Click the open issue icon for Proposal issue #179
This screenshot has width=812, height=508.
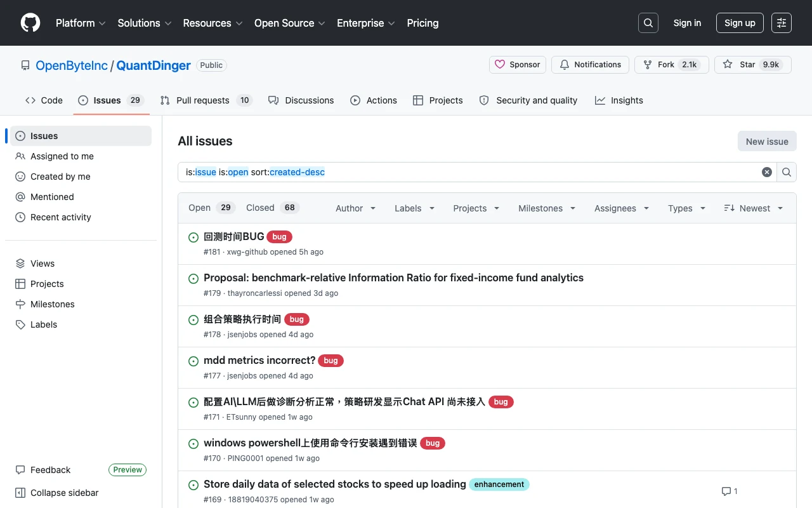[193, 279]
